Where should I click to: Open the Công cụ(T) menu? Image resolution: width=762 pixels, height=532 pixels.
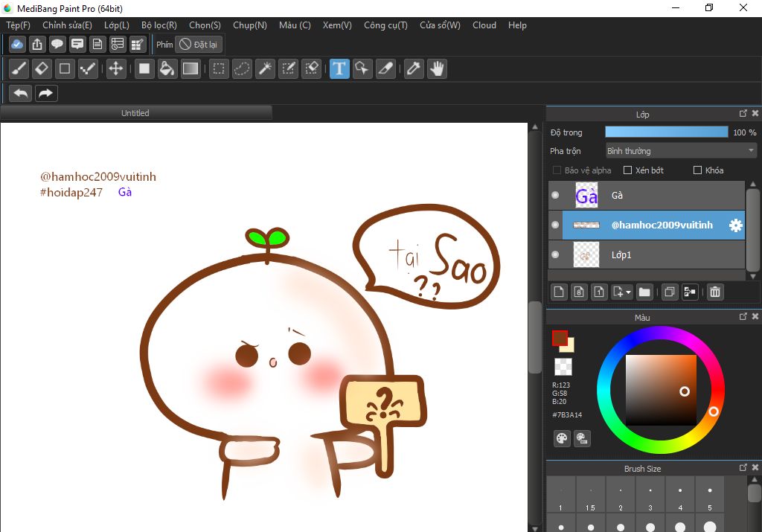[386, 25]
